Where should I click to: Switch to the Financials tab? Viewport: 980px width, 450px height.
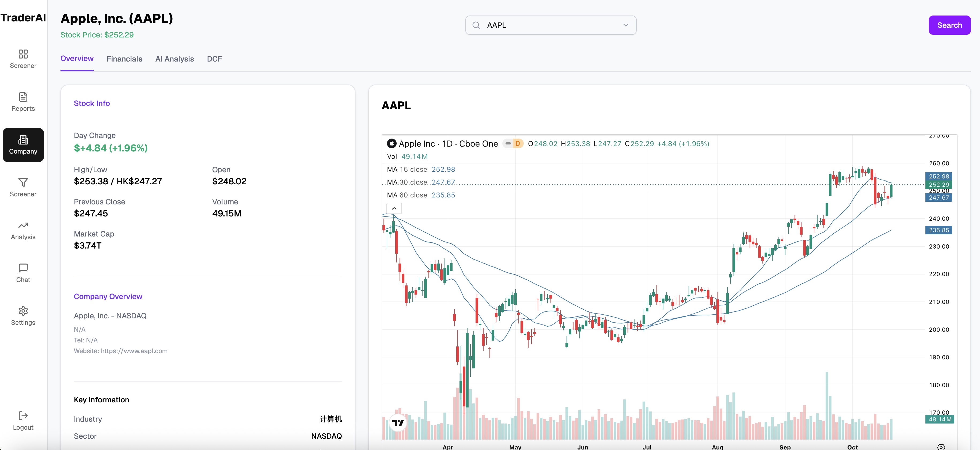124,59
